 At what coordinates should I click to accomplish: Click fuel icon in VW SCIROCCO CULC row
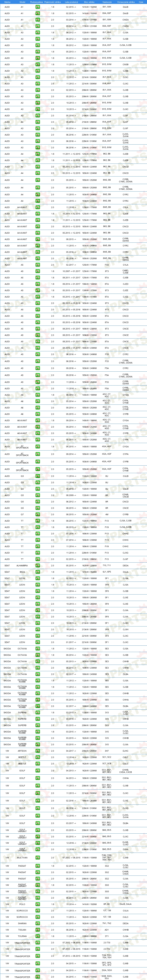(38, 917)
